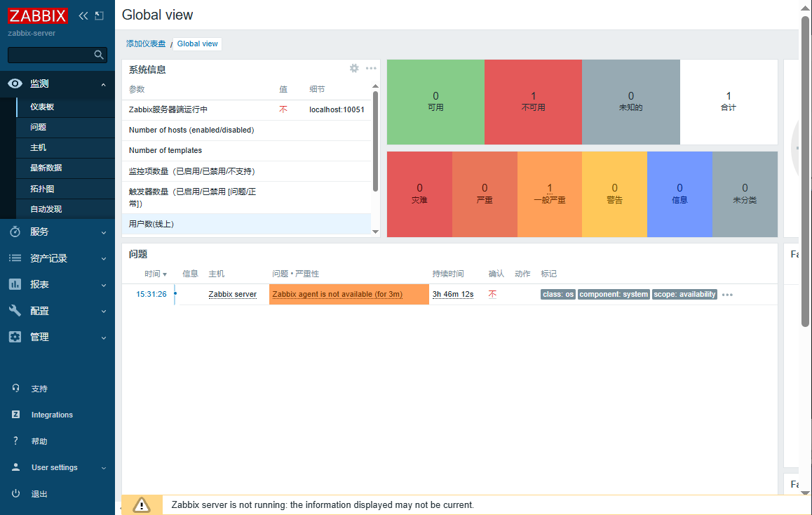Click the eye icon beside 监测

[x=15, y=83]
